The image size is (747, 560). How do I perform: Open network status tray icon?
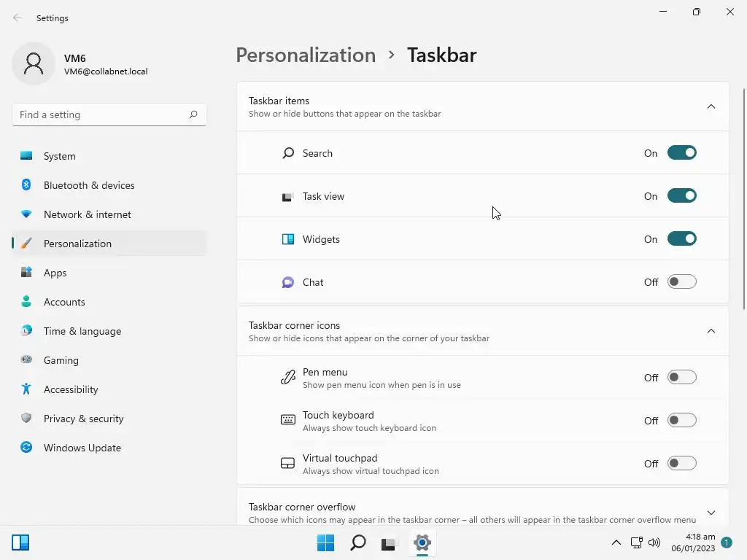click(636, 542)
